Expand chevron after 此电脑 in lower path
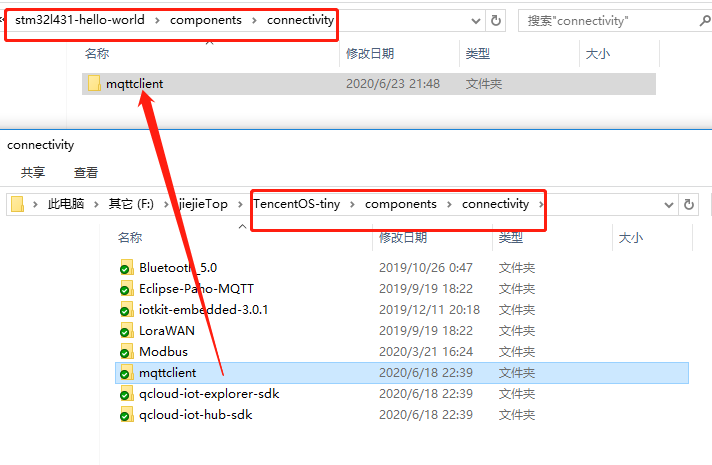Image resolution: width=712 pixels, height=465 pixels. coord(96,204)
